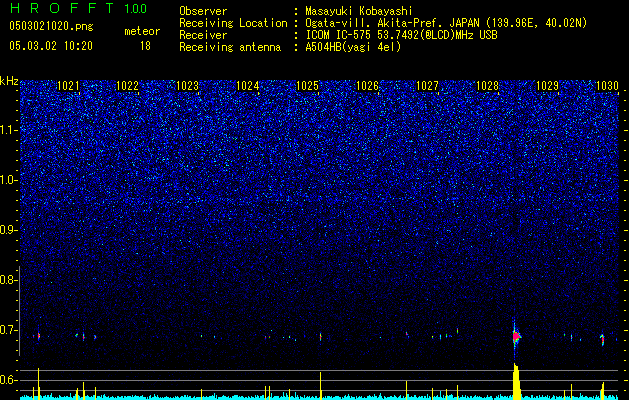Click the 'meteor' label

pos(142,31)
